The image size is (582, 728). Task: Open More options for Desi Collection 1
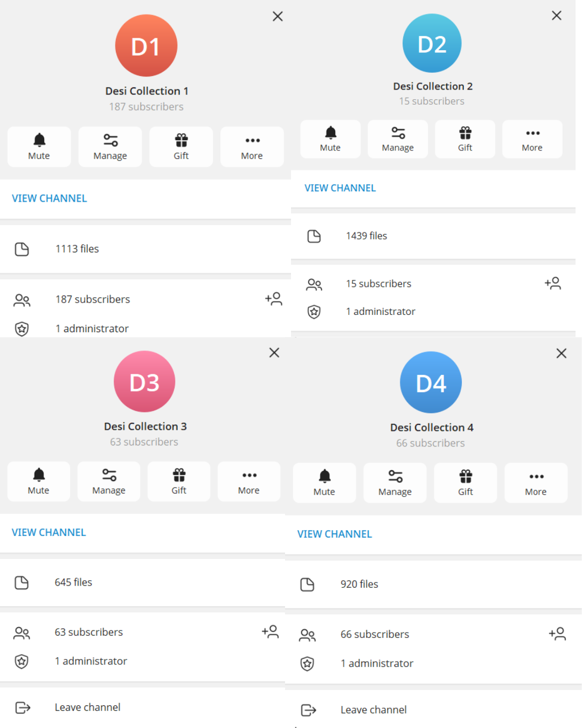tap(252, 147)
